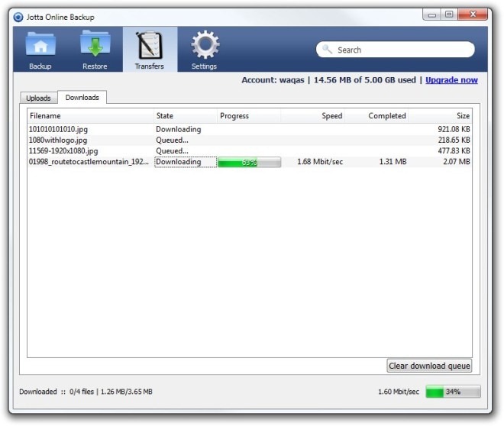Click the Downloaded 0/4 files status text
The height and width of the screenshot is (426, 504).
point(86,392)
